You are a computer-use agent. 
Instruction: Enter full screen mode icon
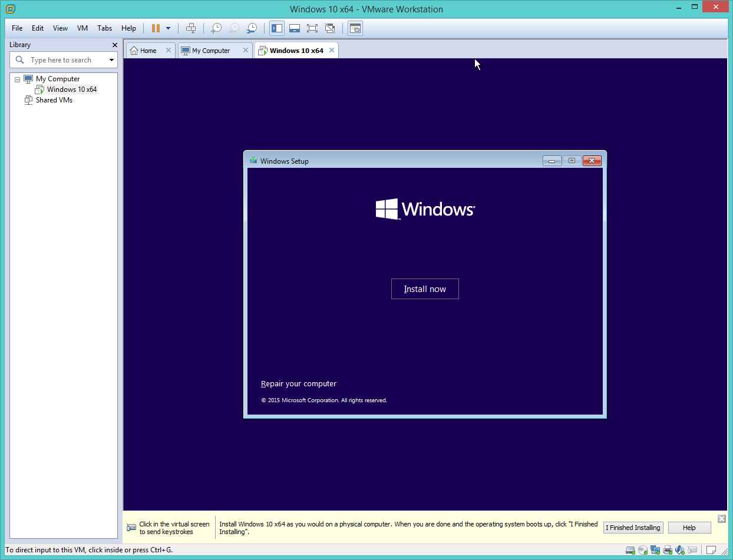click(312, 28)
